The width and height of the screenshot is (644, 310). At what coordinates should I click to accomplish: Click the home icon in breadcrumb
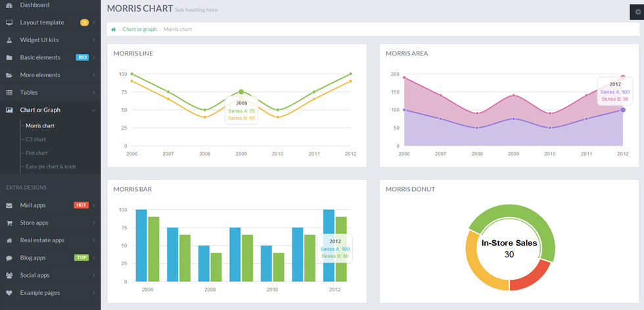click(x=113, y=30)
